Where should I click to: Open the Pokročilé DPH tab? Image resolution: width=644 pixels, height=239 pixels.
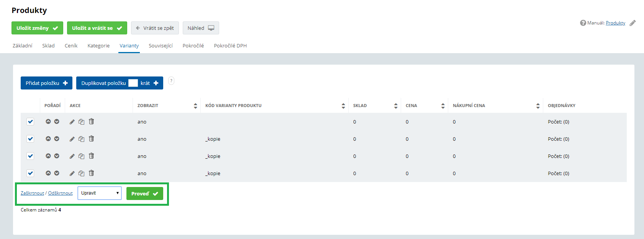(230, 46)
